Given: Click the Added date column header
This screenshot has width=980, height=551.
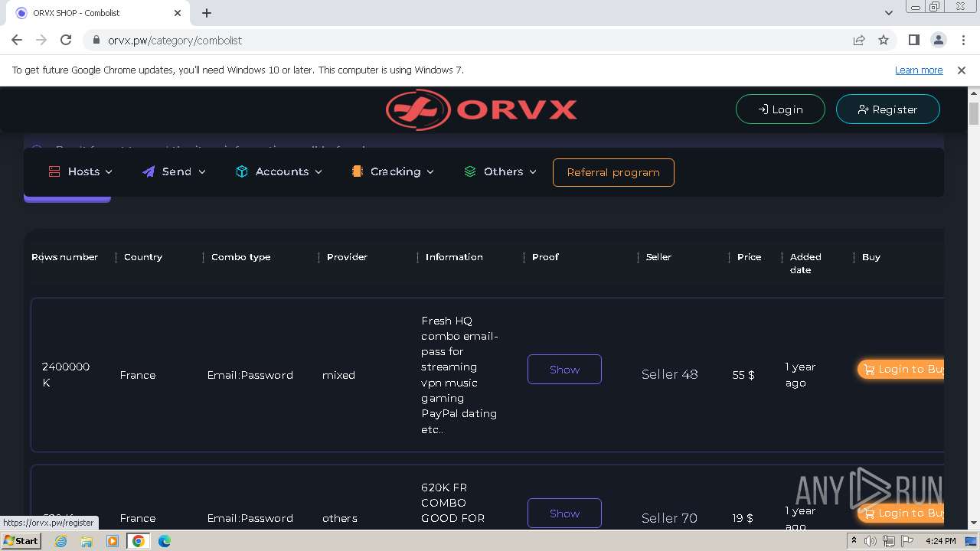Looking at the screenshot, I should (x=805, y=263).
